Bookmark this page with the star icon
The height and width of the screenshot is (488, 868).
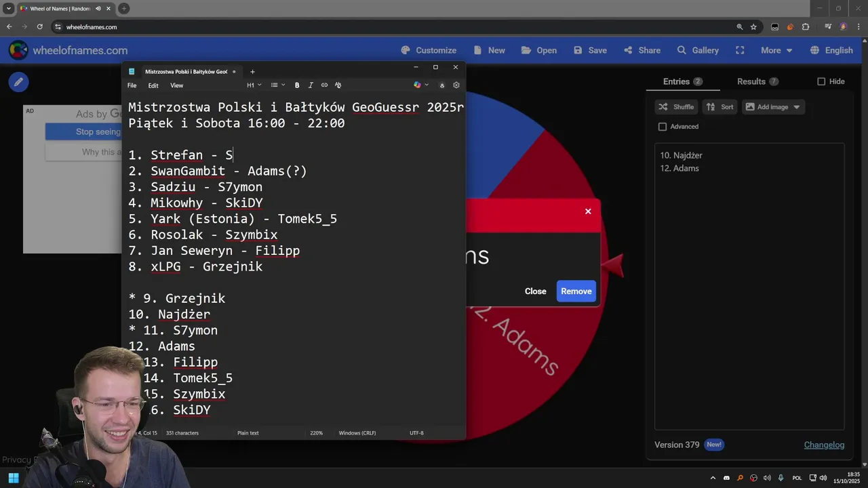[753, 27]
